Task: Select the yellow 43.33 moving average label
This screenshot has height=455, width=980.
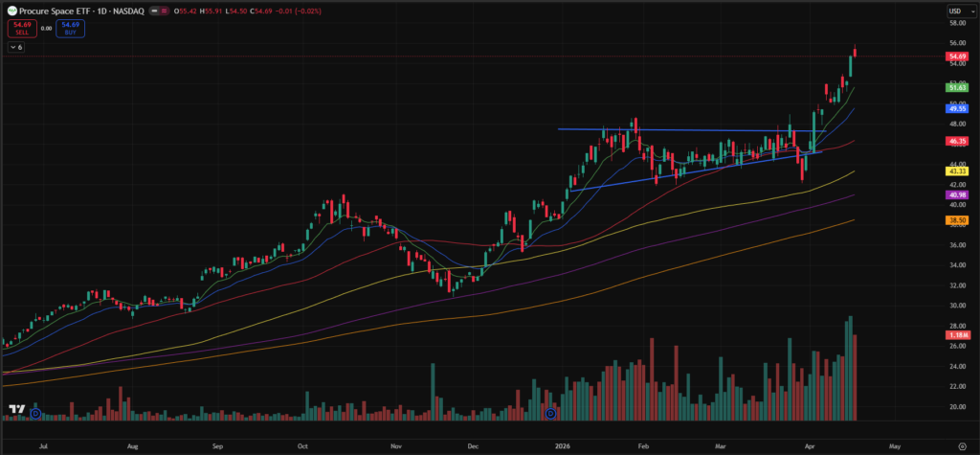Action: click(x=957, y=171)
